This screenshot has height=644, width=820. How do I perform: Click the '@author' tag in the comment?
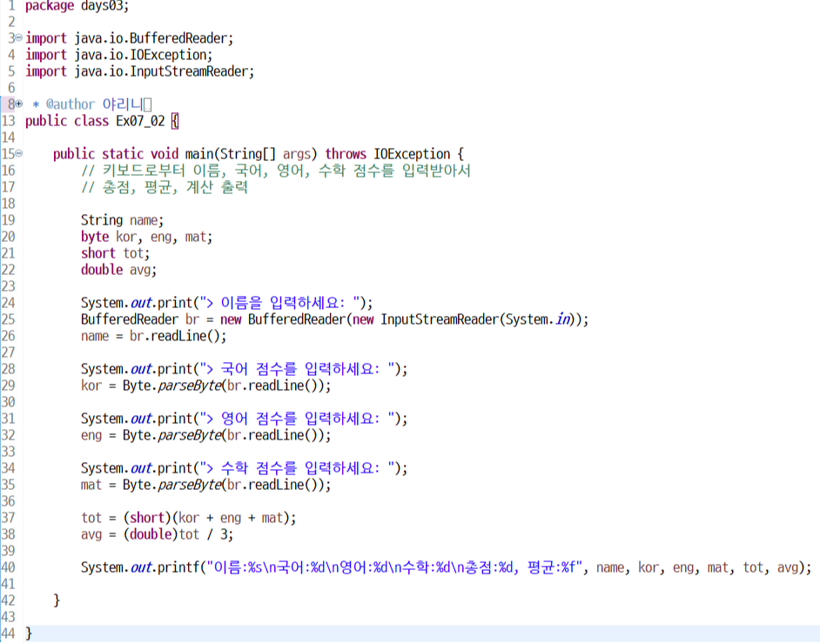(71, 104)
